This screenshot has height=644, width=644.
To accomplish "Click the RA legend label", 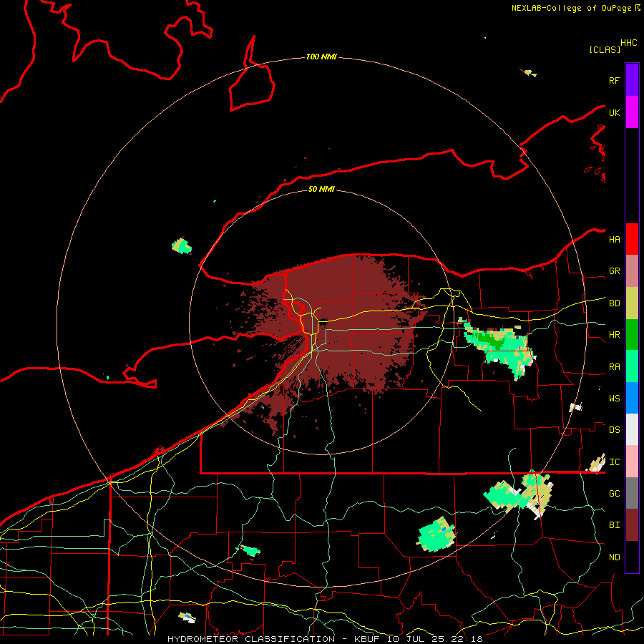I will click(614, 367).
